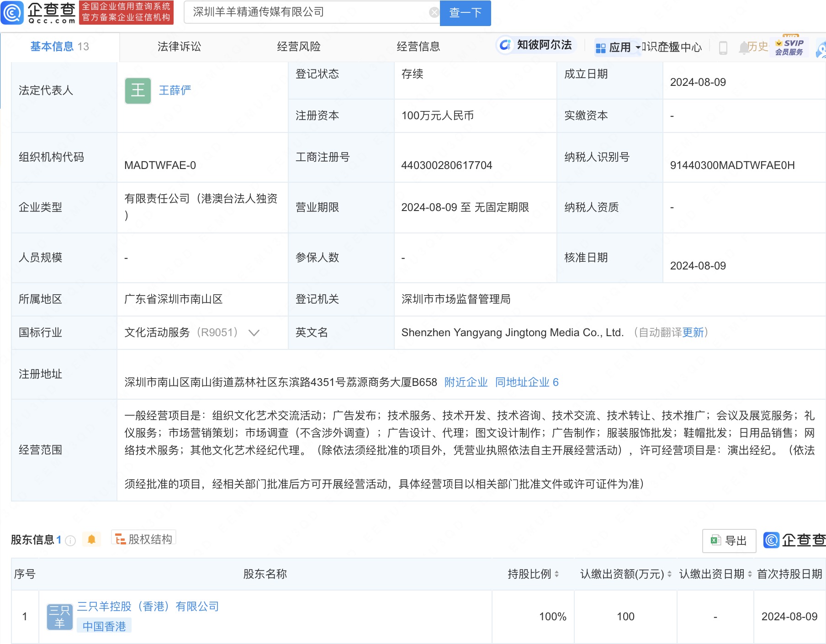The width and height of the screenshot is (826, 644).
Task: Click the Qichacha logo in the header
Action: click(x=38, y=12)
